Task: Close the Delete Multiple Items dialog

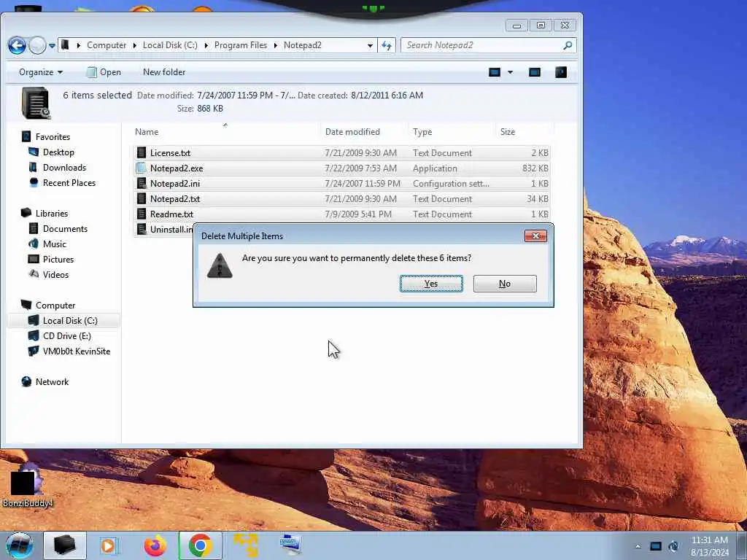Action: pos(535,236)
